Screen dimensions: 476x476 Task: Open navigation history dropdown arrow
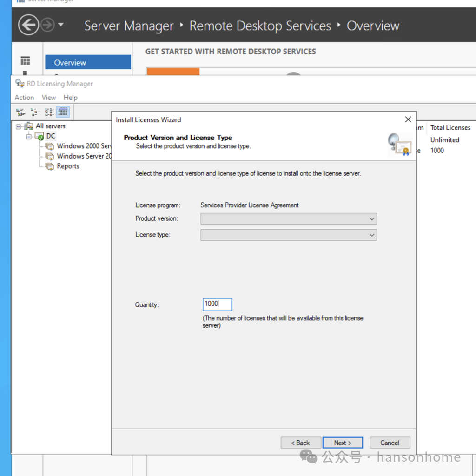pos(61,25)
